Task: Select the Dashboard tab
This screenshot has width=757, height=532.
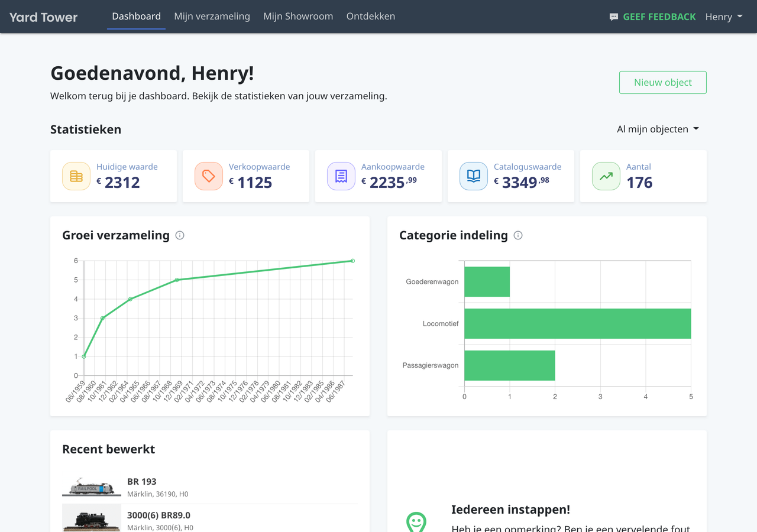Action: tap(136, 16)
